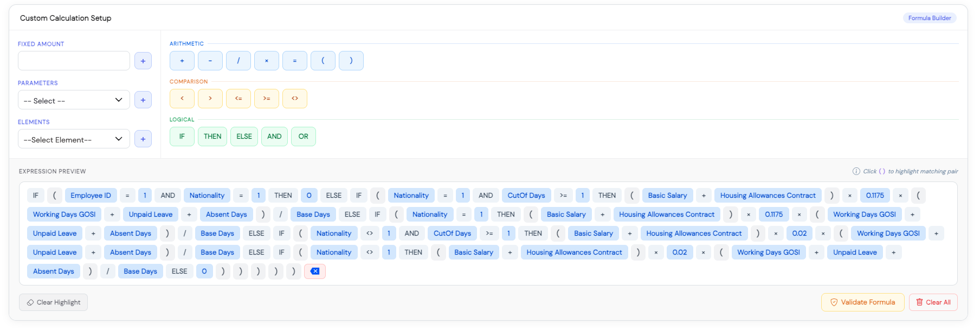The width and height of the screenshot is (980, 331).
Task: Open the Elements select dropdown
Action: coord(74,139)
